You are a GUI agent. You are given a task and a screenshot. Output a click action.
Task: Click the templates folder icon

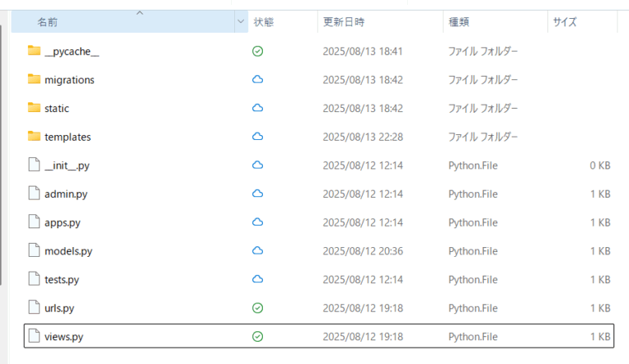(x=34, y=137)
